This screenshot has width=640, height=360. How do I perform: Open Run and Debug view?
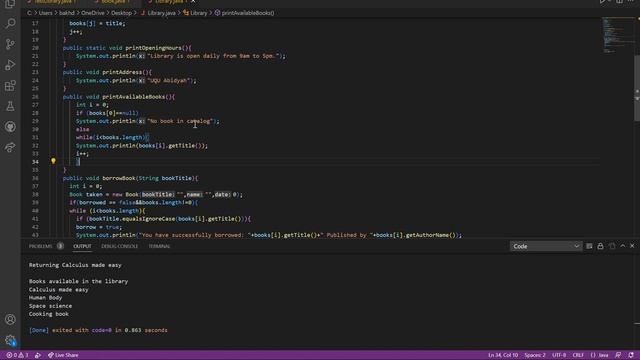[x=10, y=64]
